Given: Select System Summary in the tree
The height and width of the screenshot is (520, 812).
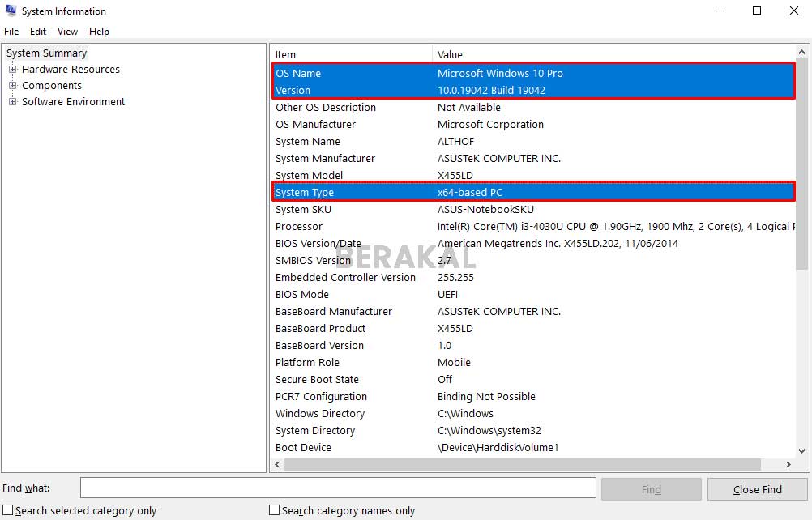Looking at the screenshot, I should 47,53.
